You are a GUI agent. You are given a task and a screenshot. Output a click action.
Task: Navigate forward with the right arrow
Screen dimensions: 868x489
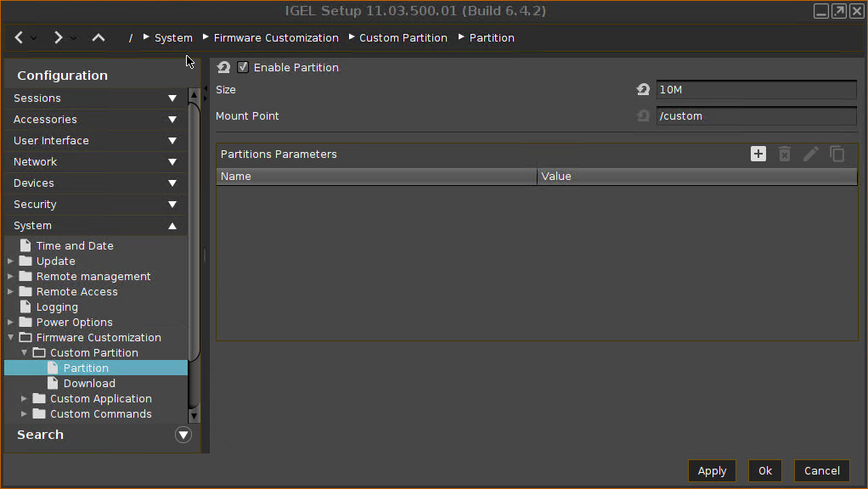tap(59, 37)
